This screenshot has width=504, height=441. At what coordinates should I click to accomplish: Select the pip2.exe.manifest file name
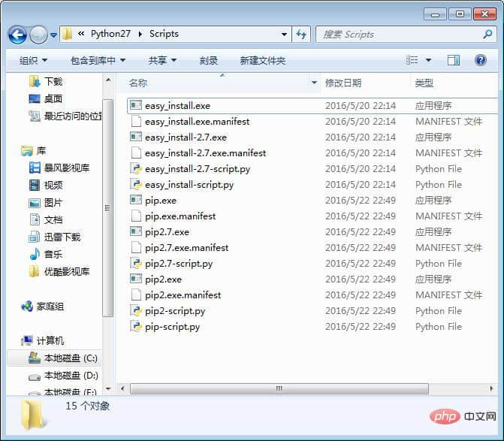click(183, 295)
